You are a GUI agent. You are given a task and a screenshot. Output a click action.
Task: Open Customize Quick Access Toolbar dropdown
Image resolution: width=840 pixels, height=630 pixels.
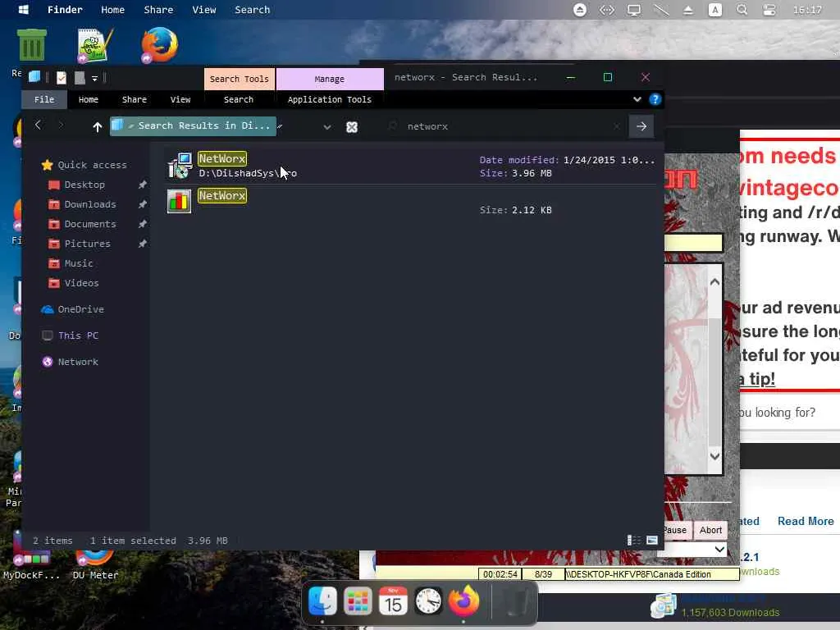95,79
